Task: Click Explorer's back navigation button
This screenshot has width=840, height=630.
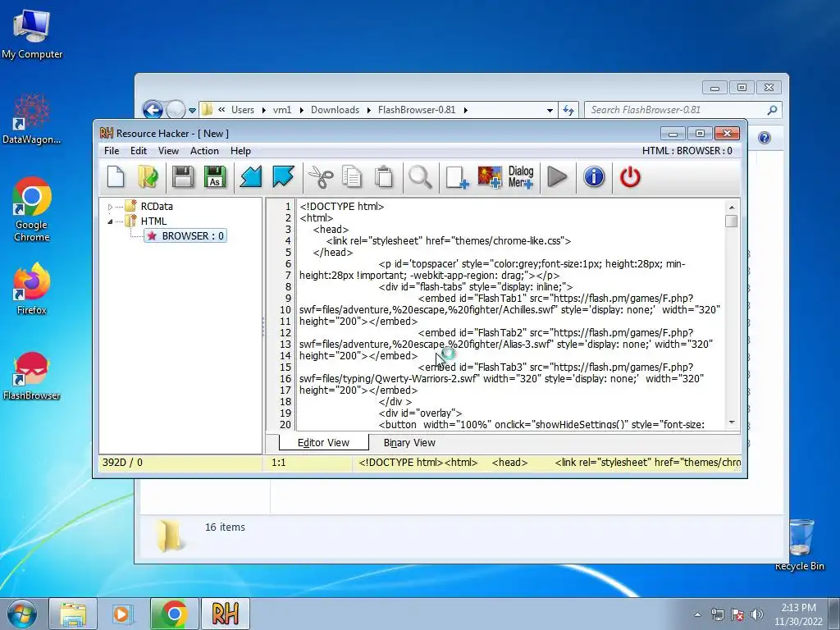Action: [x=153, y=110]
